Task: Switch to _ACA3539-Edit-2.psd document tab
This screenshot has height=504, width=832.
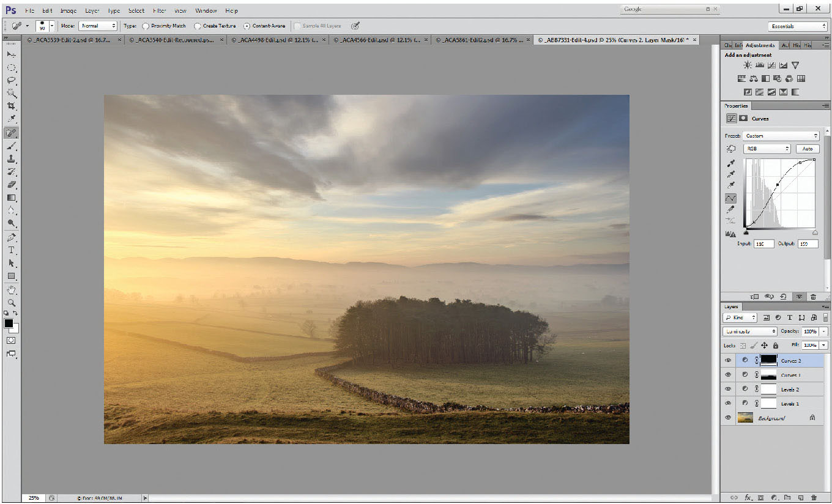Action: 73,39
